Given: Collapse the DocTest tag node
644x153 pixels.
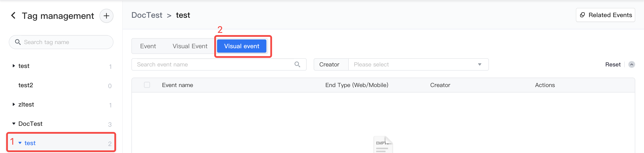Looking at the screenshot, I should [x=14, y=123].
